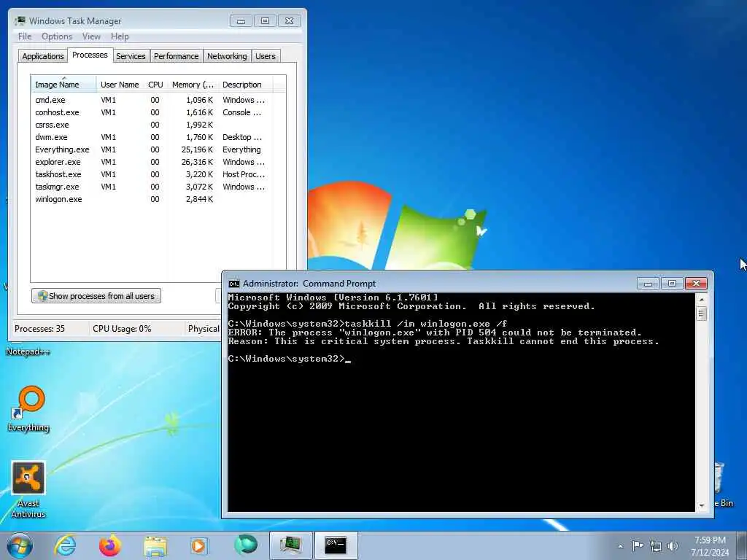Switch to the Applications tab

pyautogui.click(x=43, y=56)
